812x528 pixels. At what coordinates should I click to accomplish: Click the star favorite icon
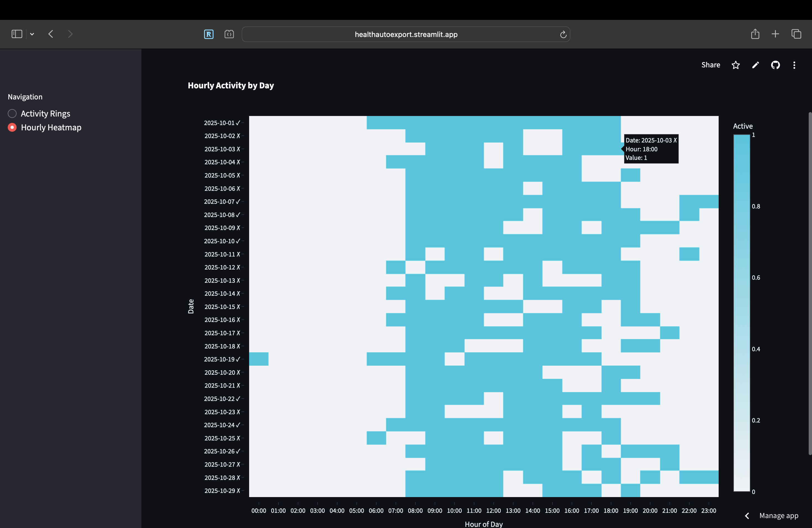point(735,65)
